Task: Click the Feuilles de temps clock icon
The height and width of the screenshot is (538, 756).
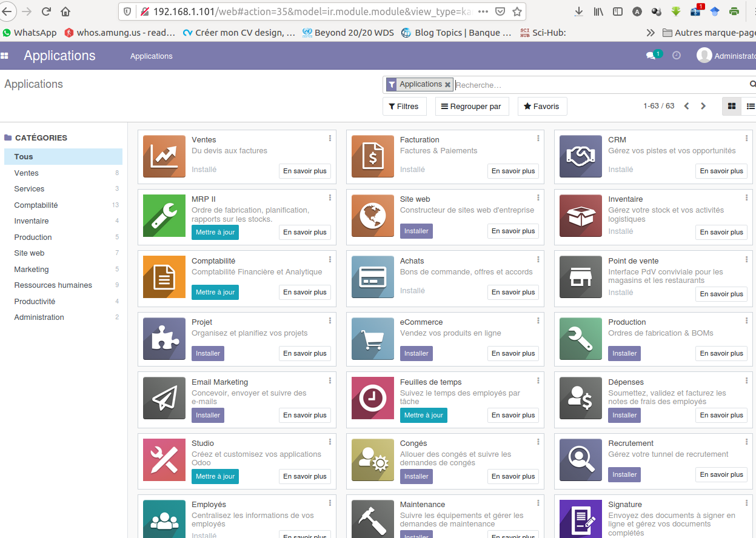Action: click(x=373, y=399)
